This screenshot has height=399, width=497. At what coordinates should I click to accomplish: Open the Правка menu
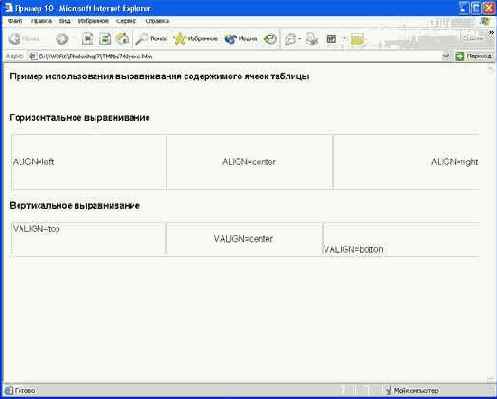click(41, 21)
